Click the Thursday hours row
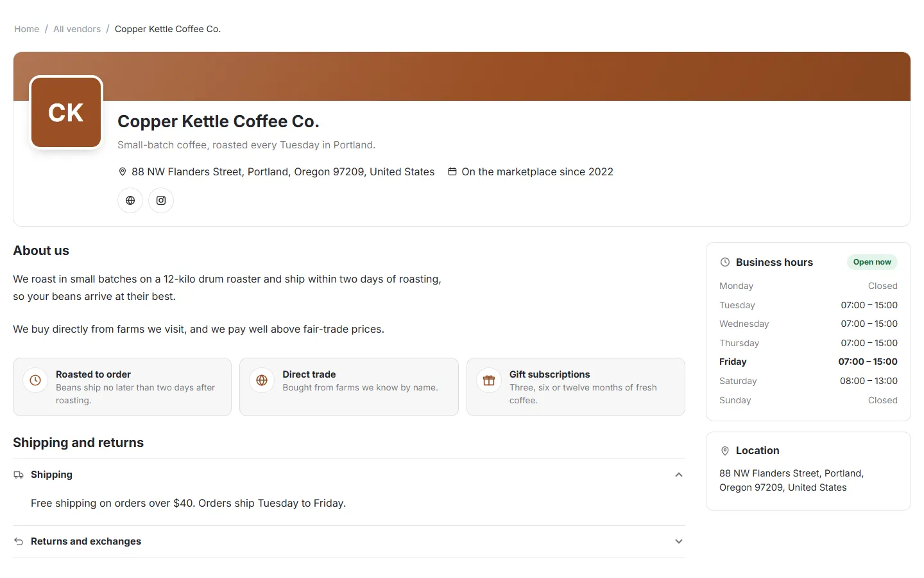This screenshot has height=578, width=924. (809, 343)
